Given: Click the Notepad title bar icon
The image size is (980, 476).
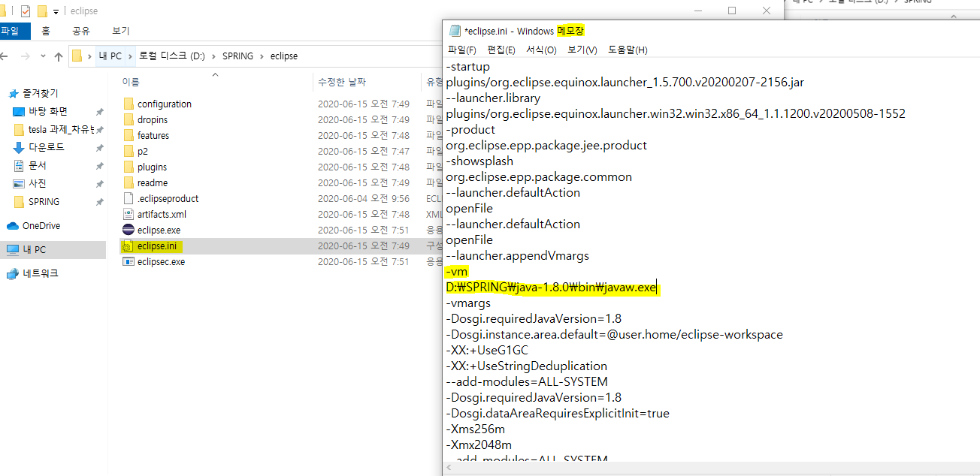Looking at the screenshot, I should coord(454,31).
